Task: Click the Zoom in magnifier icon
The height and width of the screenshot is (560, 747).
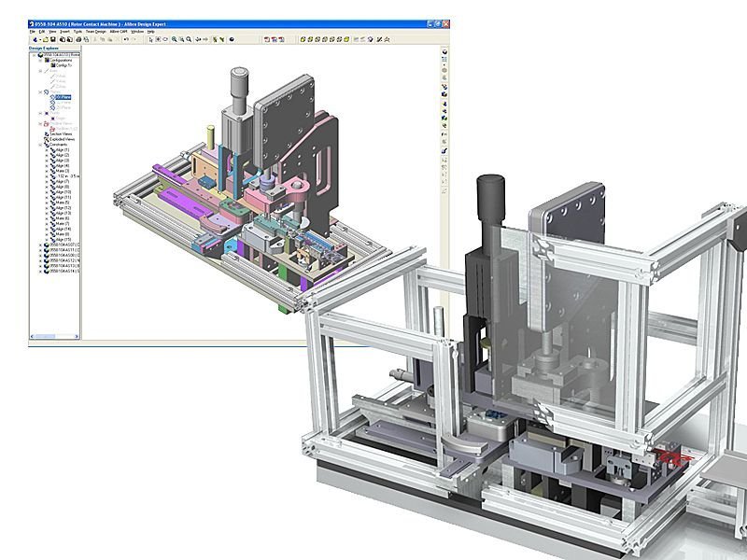Action: click(x=174, y=39)
